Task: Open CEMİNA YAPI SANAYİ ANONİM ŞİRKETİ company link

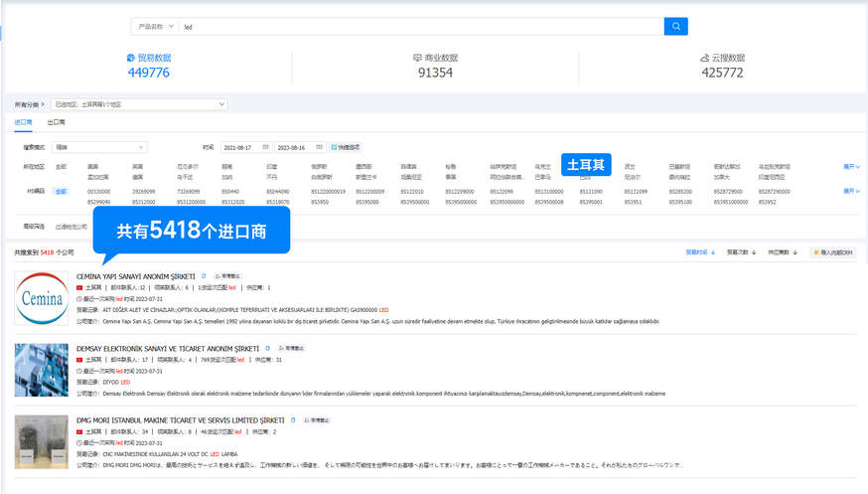Action: click(x=136, y=275)
